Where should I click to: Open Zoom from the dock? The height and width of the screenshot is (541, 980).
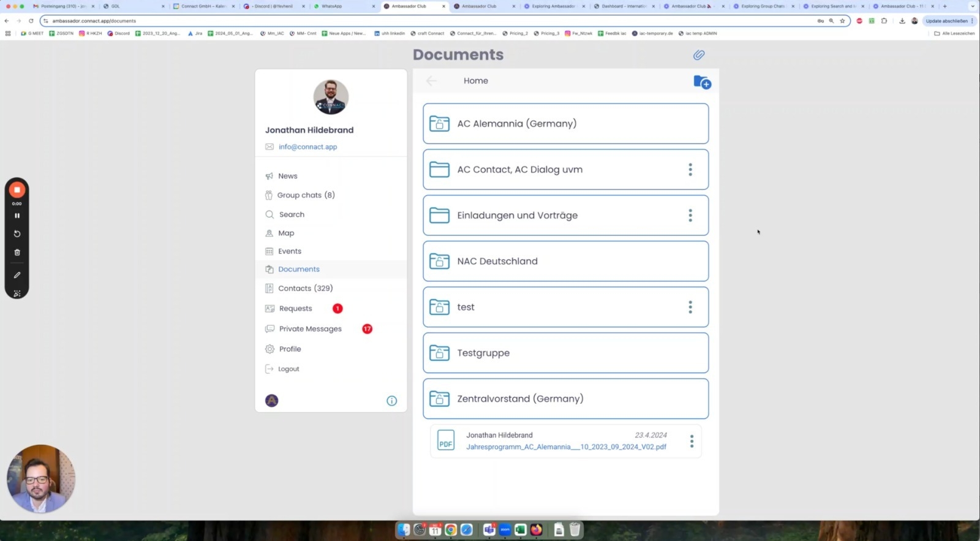coord(505,530)
